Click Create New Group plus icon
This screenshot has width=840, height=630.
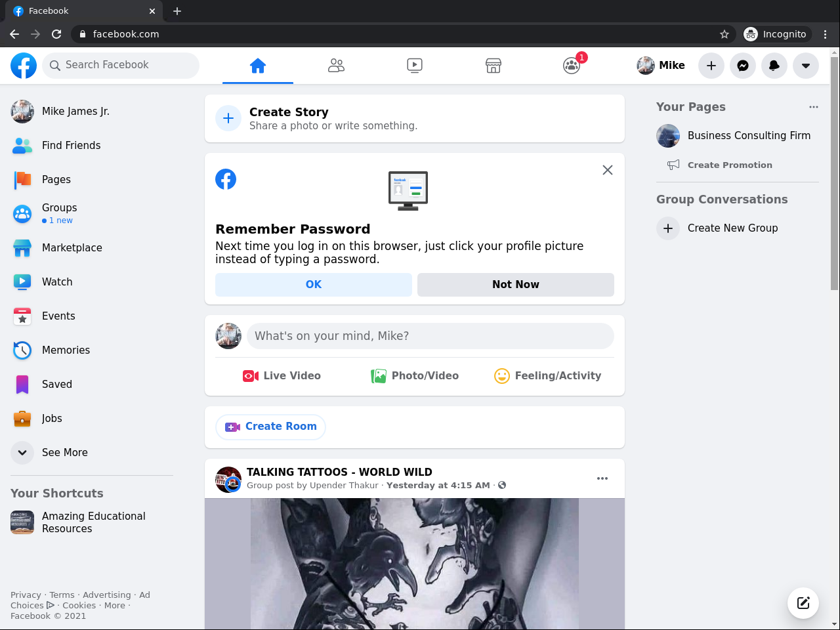tap(668, 228)
